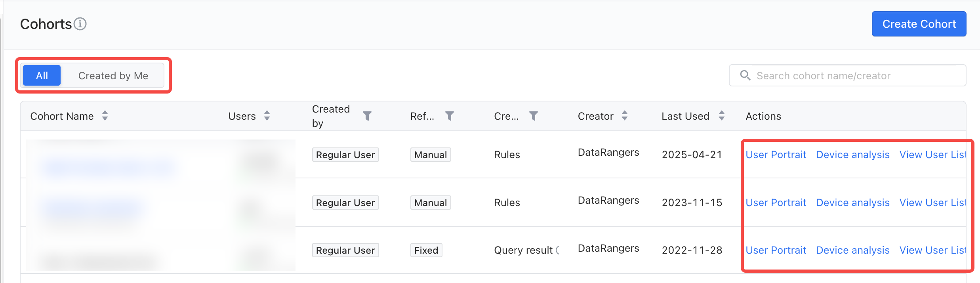
Task: Click the 2025-04-21 Last Used date
Action: pyautogui.click(x=692, y=155)
